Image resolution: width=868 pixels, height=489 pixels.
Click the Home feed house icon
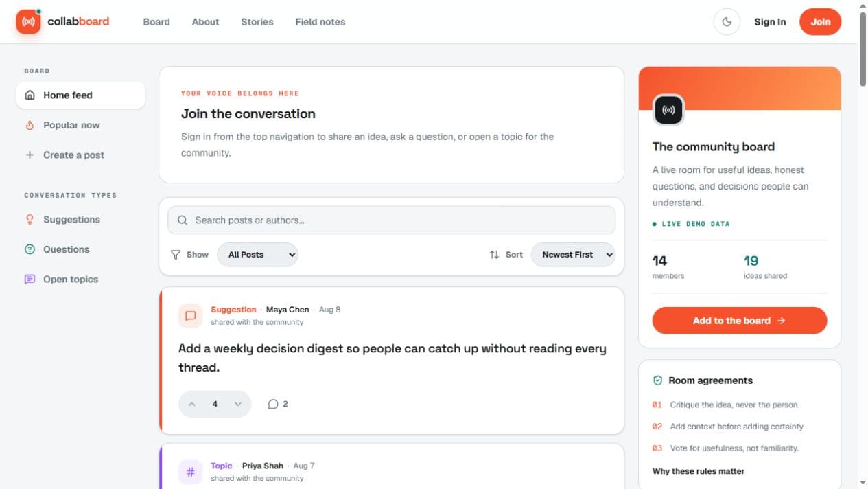tap(30, 95)
